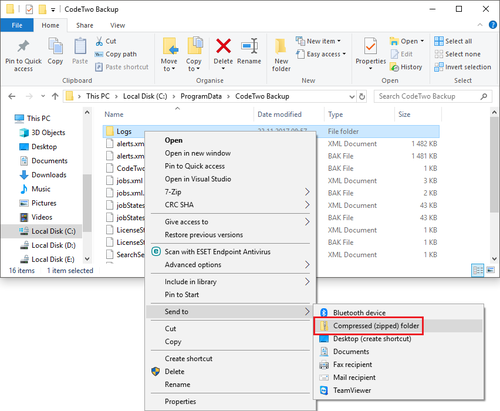This screenshot has height=411, width=500.
Task: Switch to Details view icon in status bar
Action: pos(477,270)
